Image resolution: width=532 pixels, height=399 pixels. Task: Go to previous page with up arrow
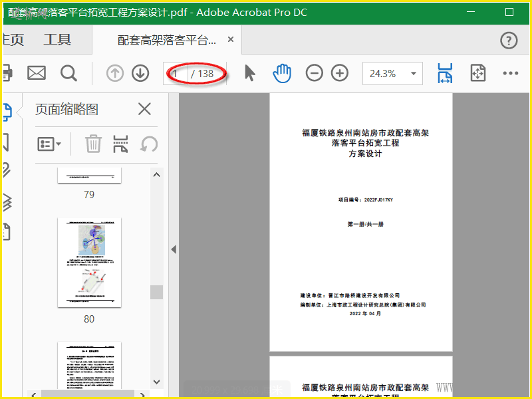[115, 73]
